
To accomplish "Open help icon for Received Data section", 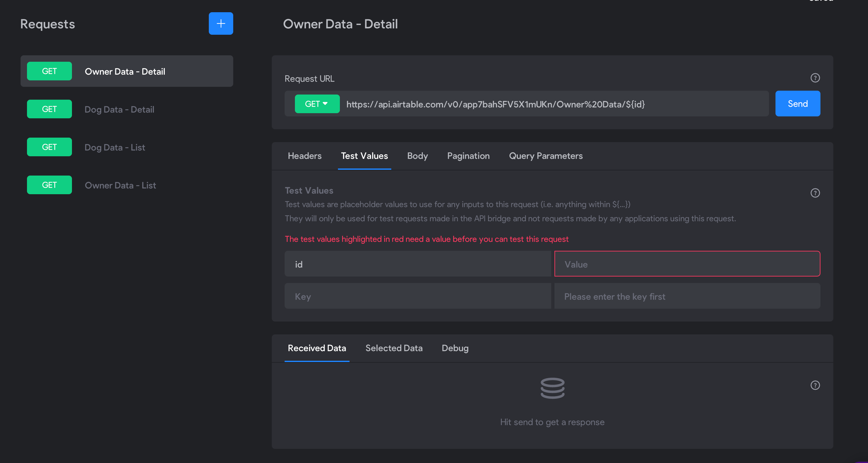I will click(815, 385).
